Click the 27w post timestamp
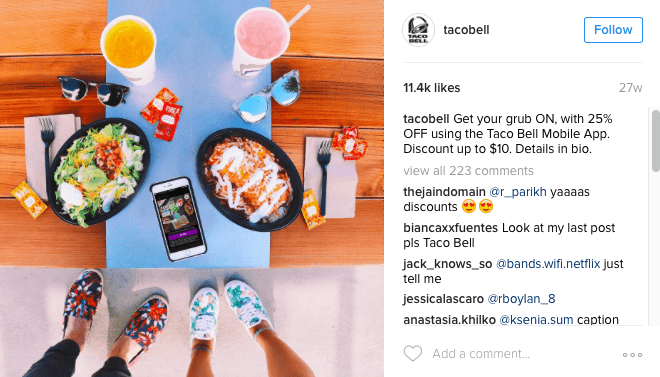 [631, 88]
